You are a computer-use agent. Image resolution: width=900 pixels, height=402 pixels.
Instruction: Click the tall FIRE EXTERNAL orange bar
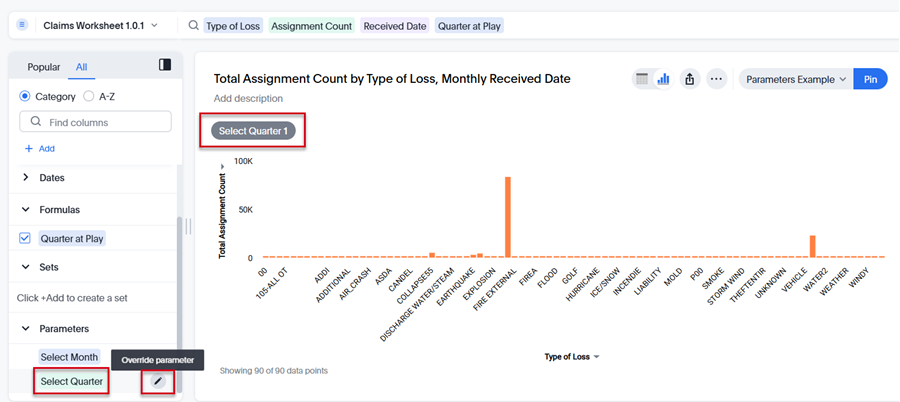[508, 217]
